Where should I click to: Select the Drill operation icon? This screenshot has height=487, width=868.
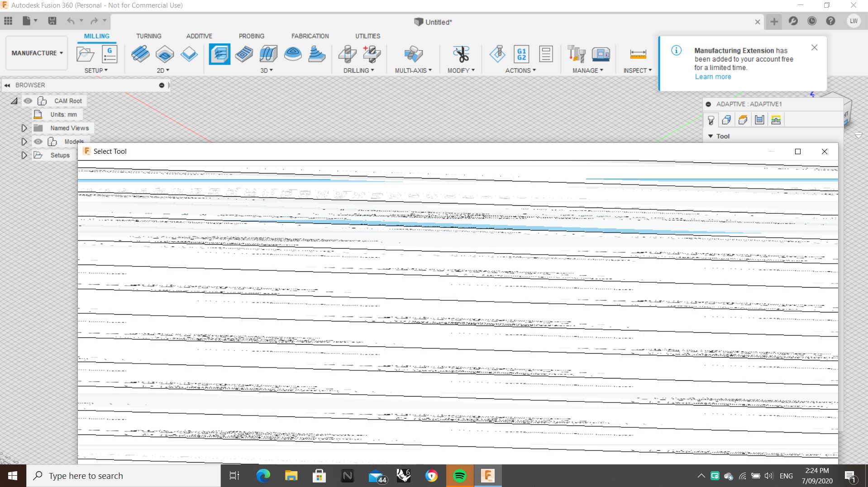[x=348, y=55]
